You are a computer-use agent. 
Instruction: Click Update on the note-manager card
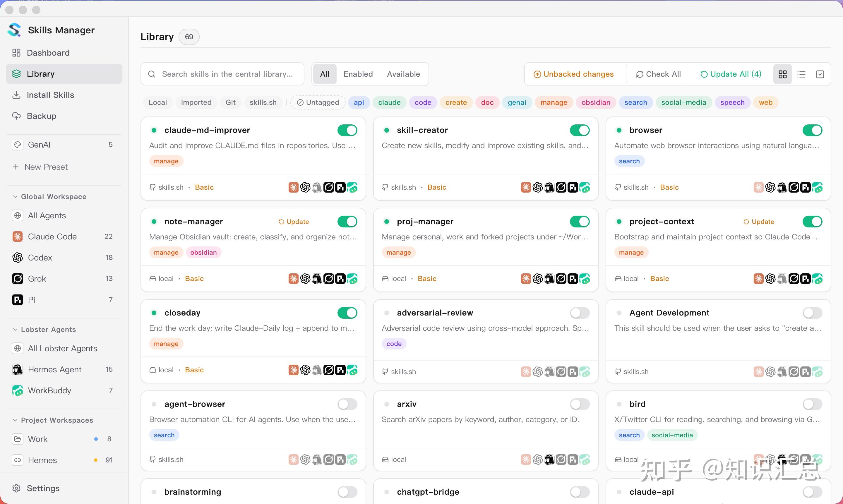[294, 222]
